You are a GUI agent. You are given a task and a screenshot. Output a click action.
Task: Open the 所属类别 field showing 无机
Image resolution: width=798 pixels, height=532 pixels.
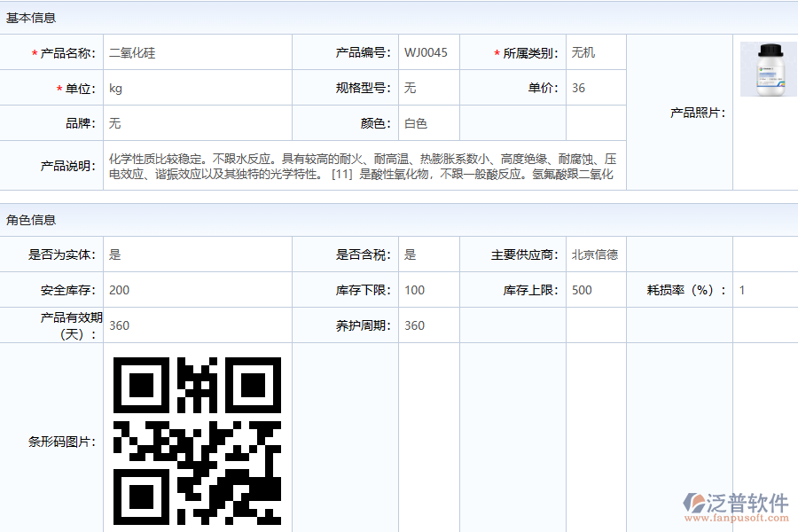595,53
